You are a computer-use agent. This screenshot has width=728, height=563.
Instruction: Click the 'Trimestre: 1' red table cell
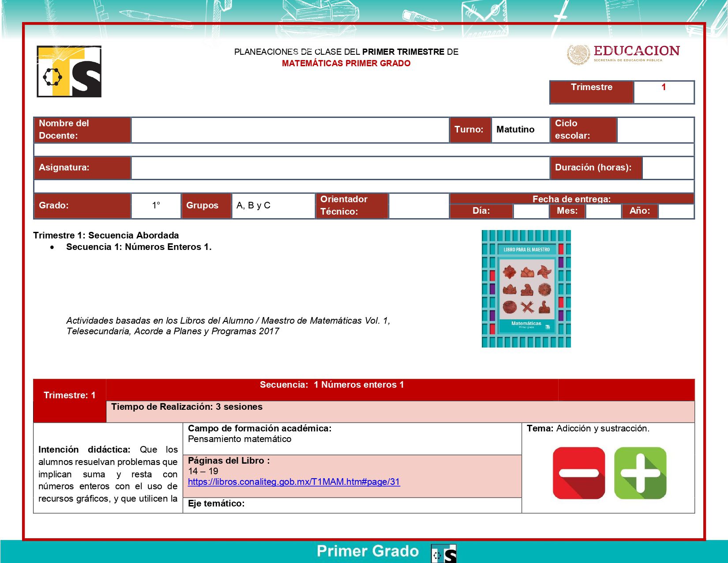[70, 401]
